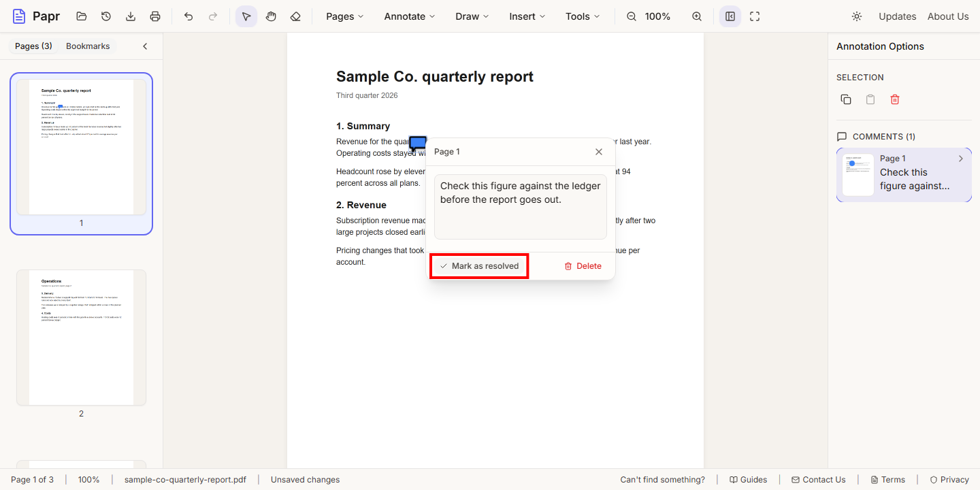Click the 100% zoom level in toolbar
Viewport: 980px width, 490px height.
(657, 16)
